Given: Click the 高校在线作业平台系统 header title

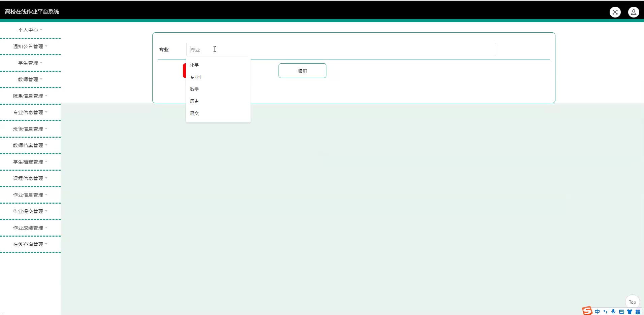Looking at the screenshot, I should (x=32, y=12).
